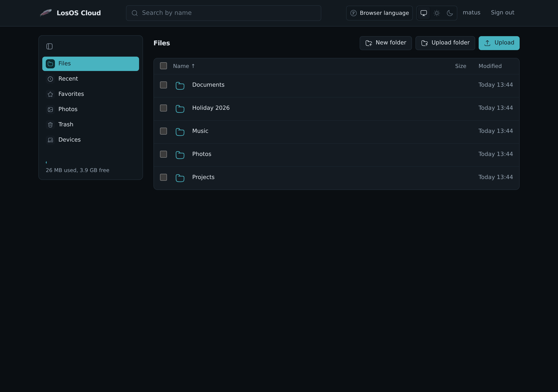Open Devices in sidebar
The width and height of the screenshot is (558, 392).
click(x=91, y=140)
